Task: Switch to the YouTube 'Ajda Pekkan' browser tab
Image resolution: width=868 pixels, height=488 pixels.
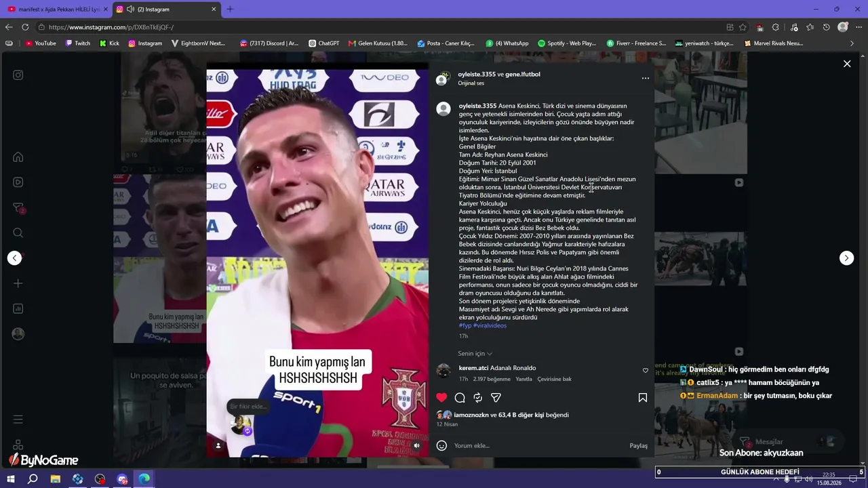Action: pyautogui.click(x=58, y=9)
